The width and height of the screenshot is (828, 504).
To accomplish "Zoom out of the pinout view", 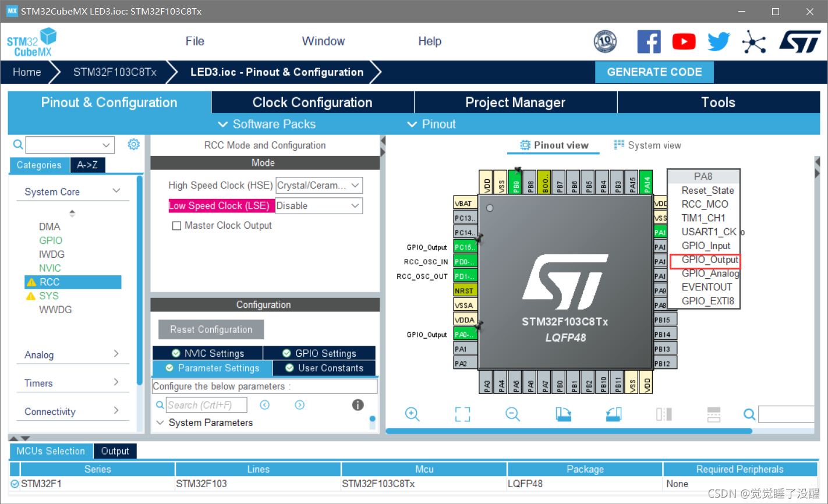I will tap(512, 414).
